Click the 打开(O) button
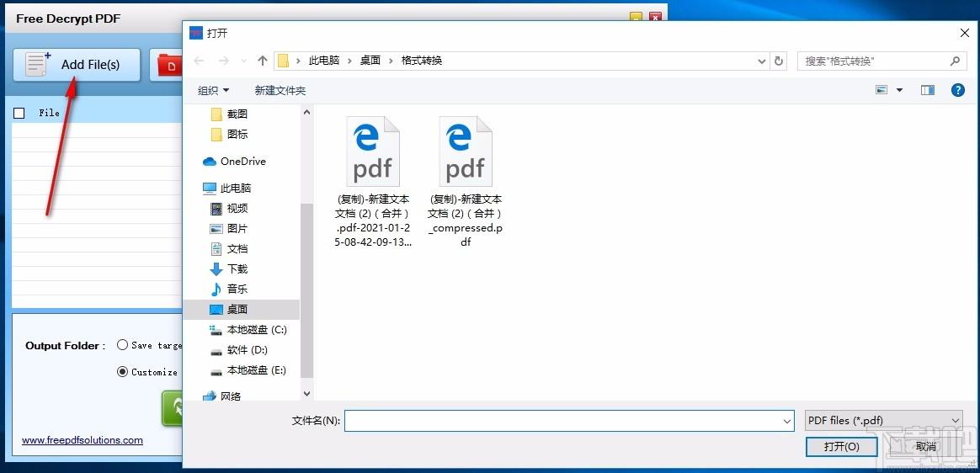The height and width of the screenshot is (473, 980). [841, 446]
